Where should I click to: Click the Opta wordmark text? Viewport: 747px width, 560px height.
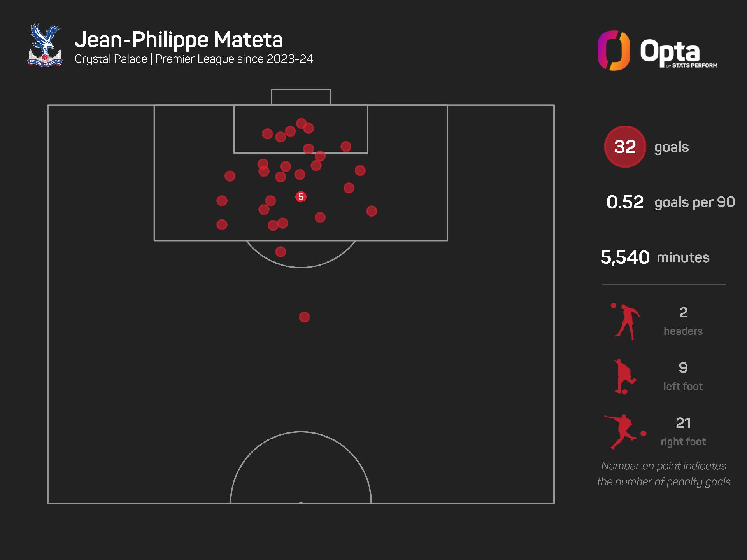pos(670,51)
